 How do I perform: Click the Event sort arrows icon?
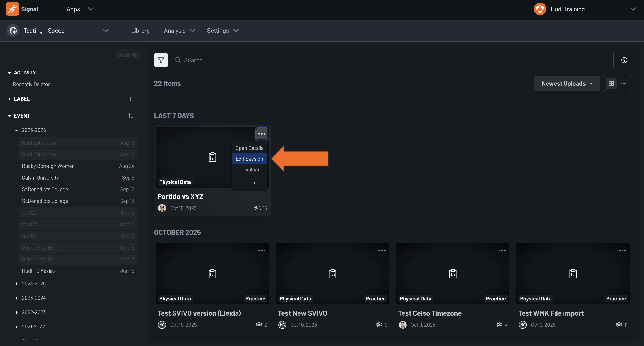pyautogui.click(x=130, y=116)
